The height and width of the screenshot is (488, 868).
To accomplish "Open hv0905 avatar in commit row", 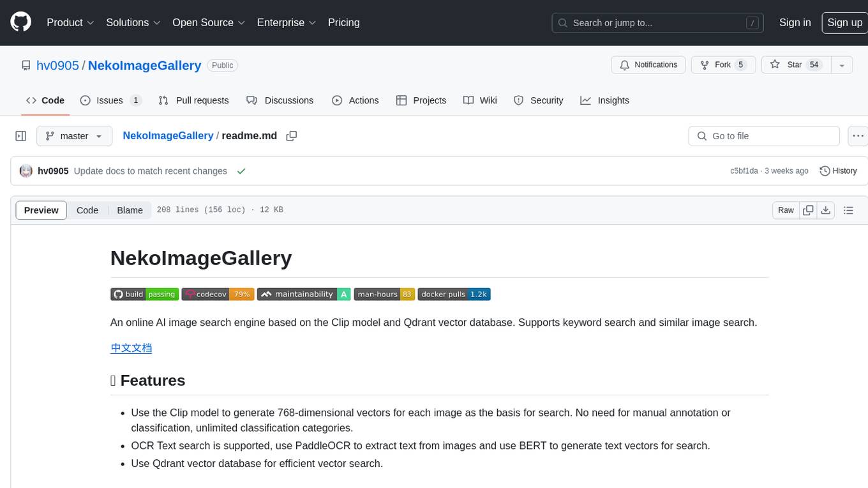I will tap(26, 171).
